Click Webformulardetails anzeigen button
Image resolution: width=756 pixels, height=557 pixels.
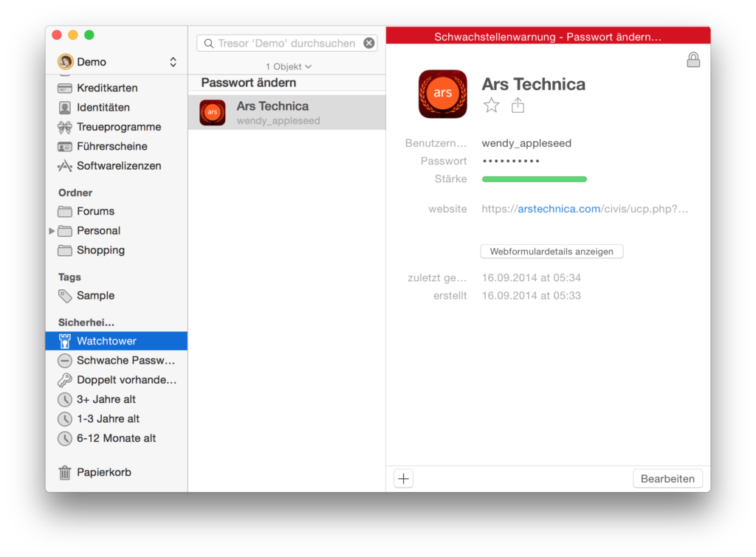click(551, 252)
